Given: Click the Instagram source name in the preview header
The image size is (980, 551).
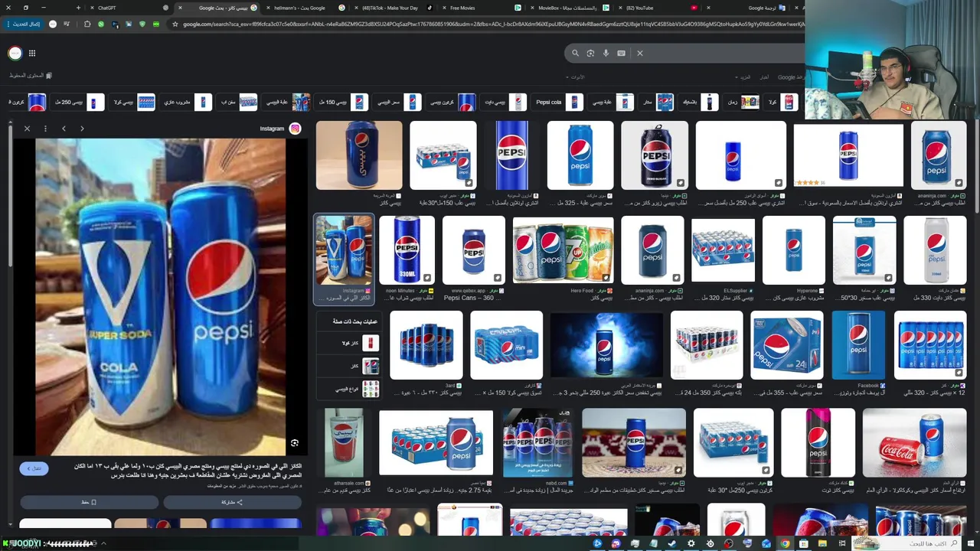Looking at the screenshot, I should 272,129.
